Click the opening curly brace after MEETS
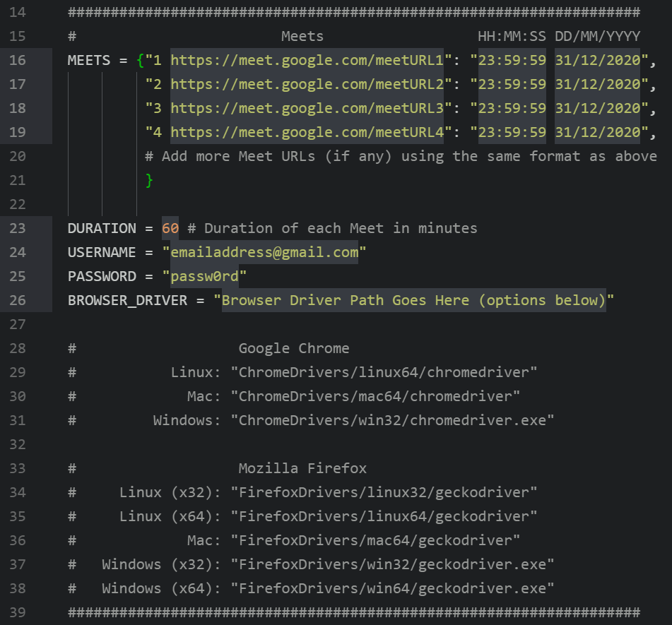Image resolution: width=672 pixels, height=625 pixels. coord(141,61)
